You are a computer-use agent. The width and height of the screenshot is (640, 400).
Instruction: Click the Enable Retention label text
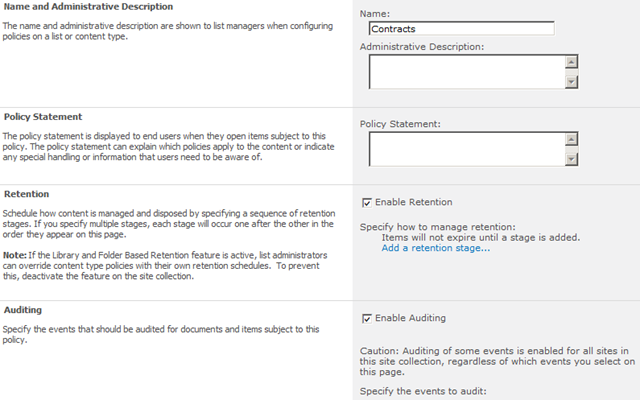(x=414, y=202)
